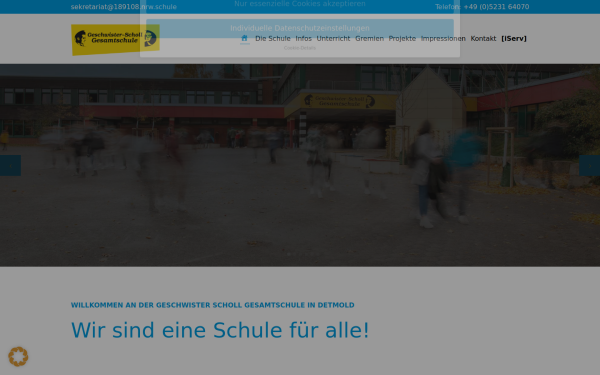Open the cookie settings gear icon
This screenshot has width=600, height=375.
click(18, 357)
